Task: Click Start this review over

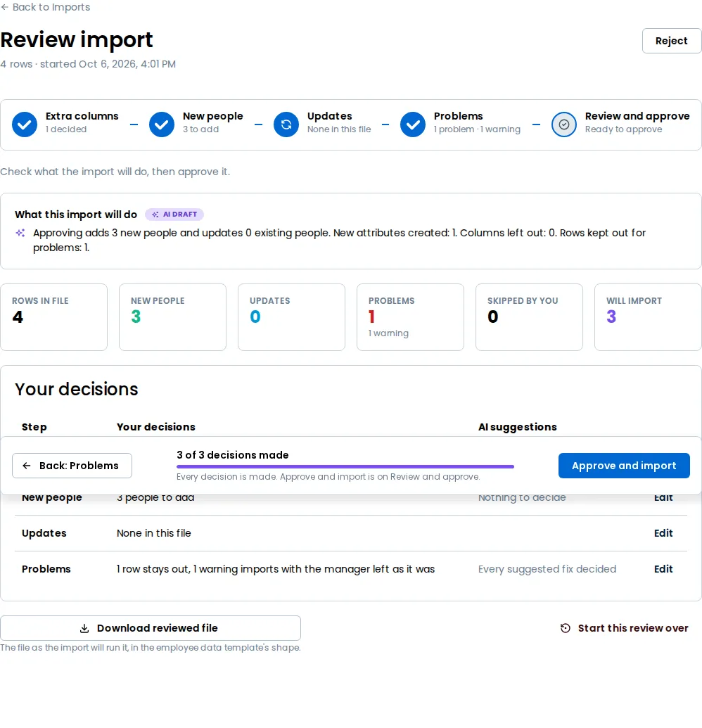Action: 625,628
